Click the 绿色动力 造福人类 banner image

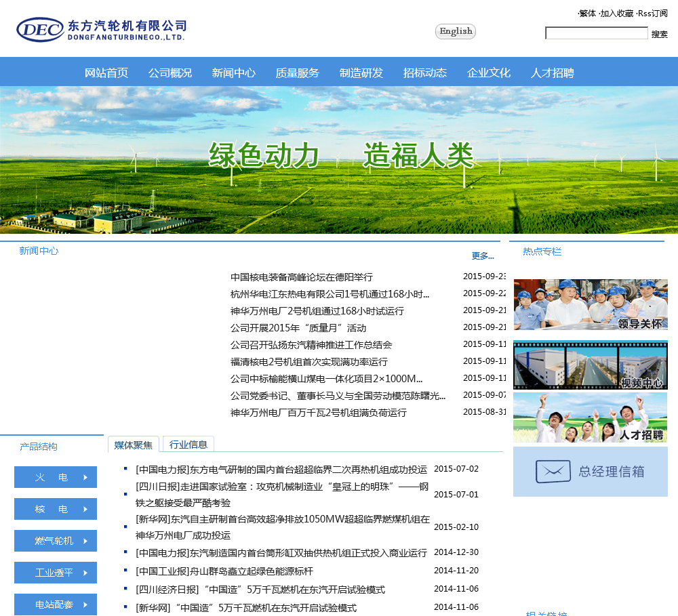point(339,160)
